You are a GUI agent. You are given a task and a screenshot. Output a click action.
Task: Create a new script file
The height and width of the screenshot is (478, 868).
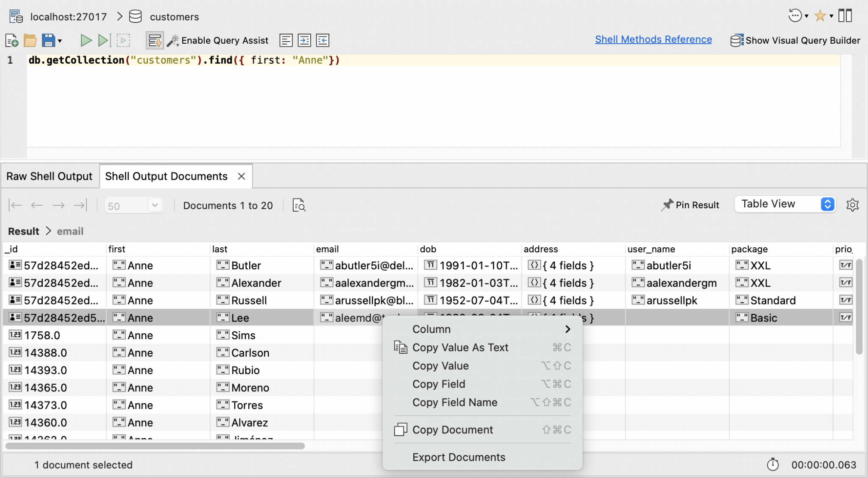[x=11, y=40]
